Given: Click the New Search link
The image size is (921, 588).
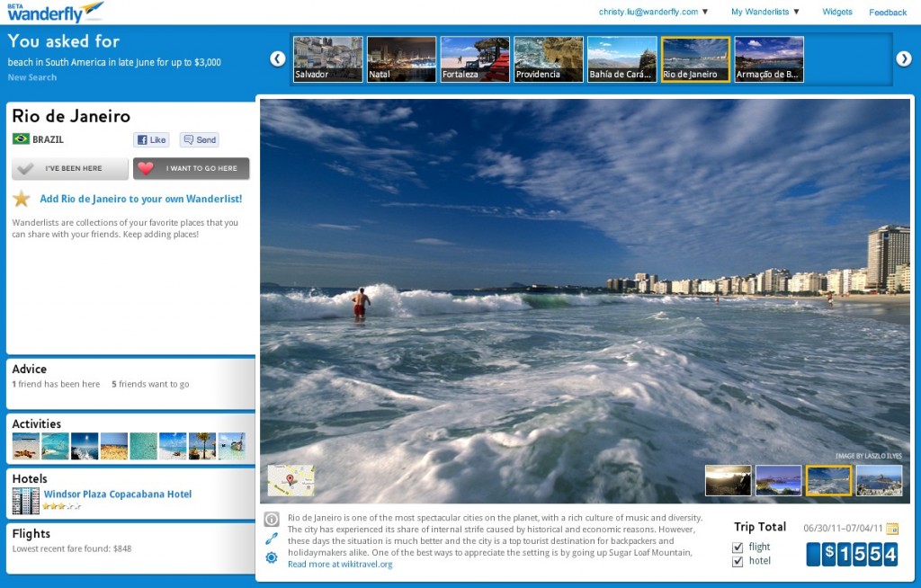Looking at the screenshot, I should tap(32, 77).
